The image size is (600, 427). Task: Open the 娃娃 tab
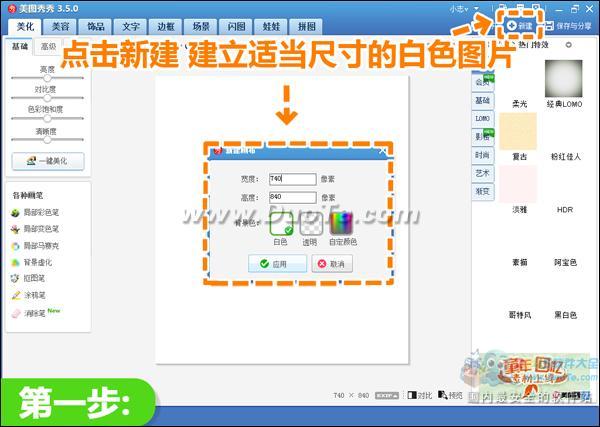(271, 26)
